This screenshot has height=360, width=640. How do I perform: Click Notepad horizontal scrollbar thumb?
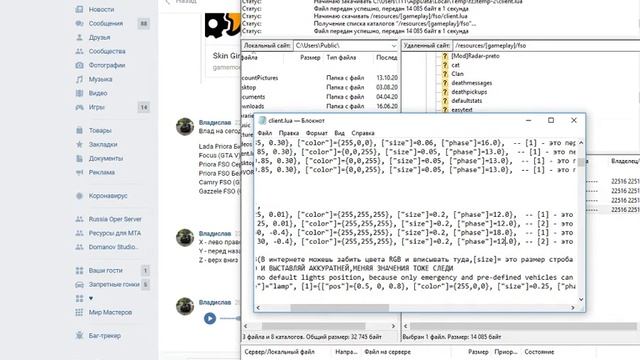point(340,308)
